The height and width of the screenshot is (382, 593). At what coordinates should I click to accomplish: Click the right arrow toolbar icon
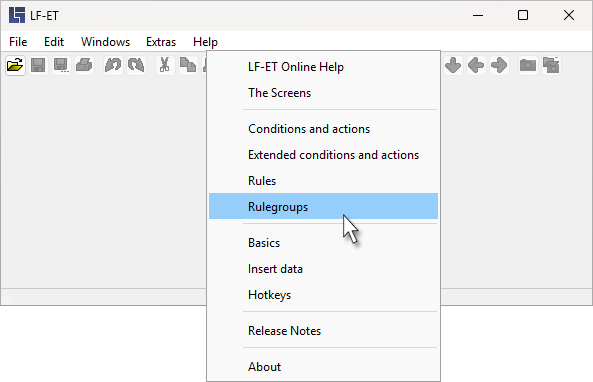(499, 65)
